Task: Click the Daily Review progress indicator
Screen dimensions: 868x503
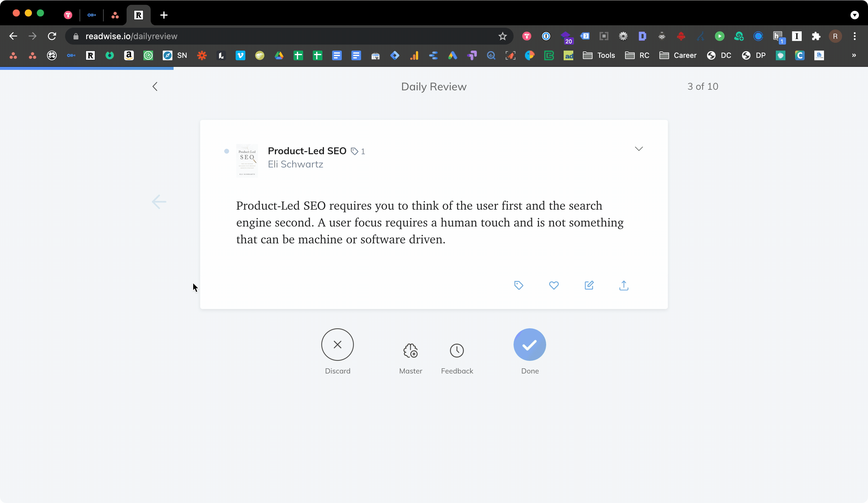Action: [702, 86]
